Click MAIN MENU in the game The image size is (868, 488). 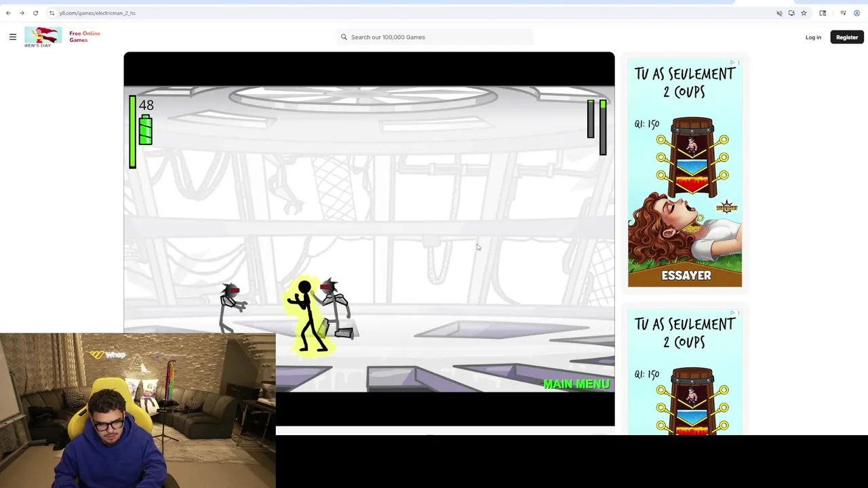[x=576, y=384]
